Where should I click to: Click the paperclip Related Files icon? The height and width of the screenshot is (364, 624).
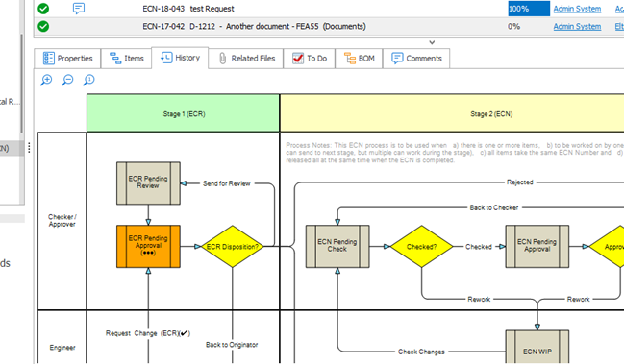point(222,59)
